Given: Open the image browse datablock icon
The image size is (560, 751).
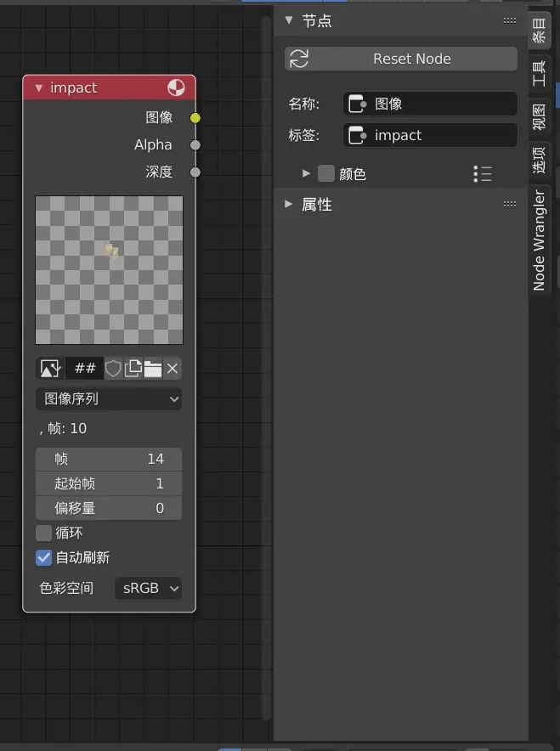Looking at the screenshot, I should pos(50,369).
